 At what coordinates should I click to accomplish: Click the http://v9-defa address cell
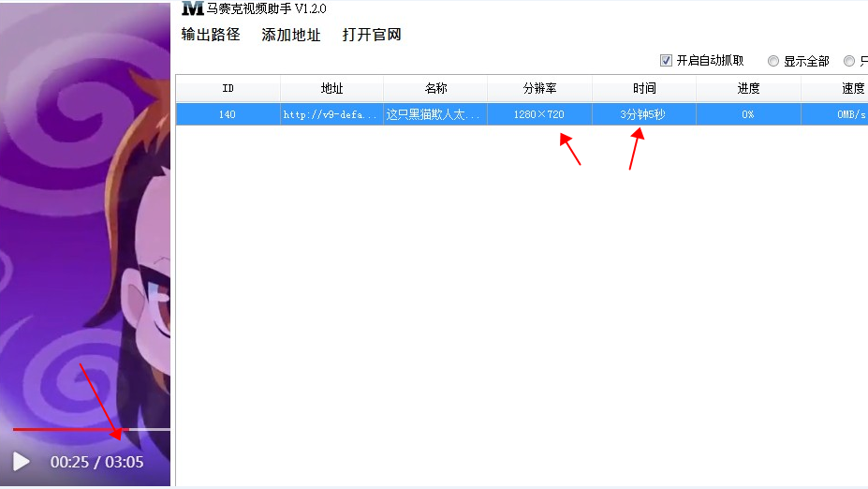pos(331,114)
